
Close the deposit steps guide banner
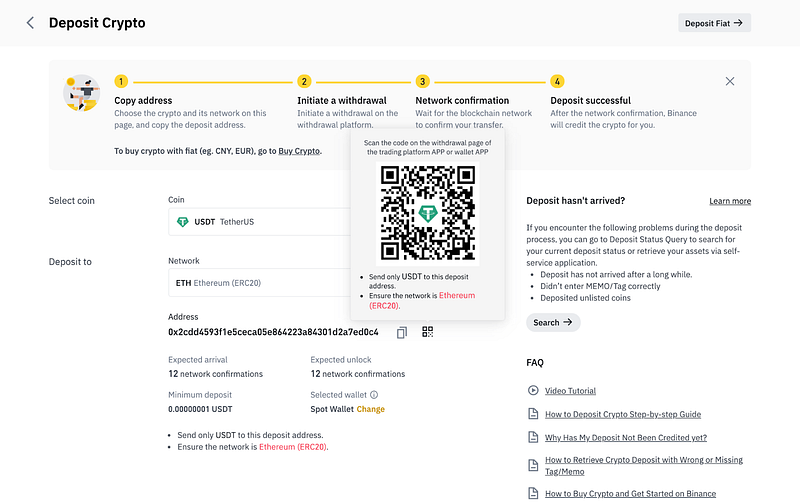(730, 81)
